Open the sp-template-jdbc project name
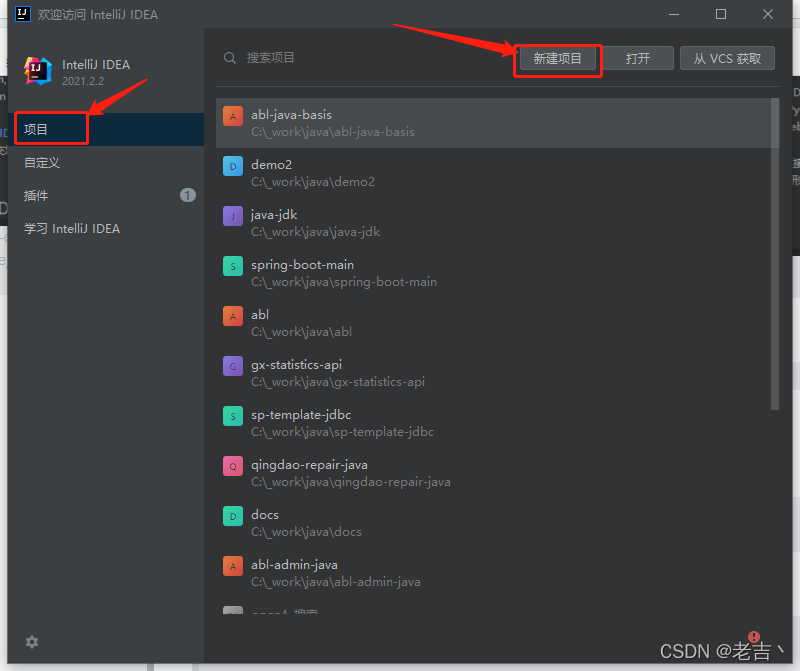The width and height of the screenshot is (800, 671). click(x=301, y=415)
